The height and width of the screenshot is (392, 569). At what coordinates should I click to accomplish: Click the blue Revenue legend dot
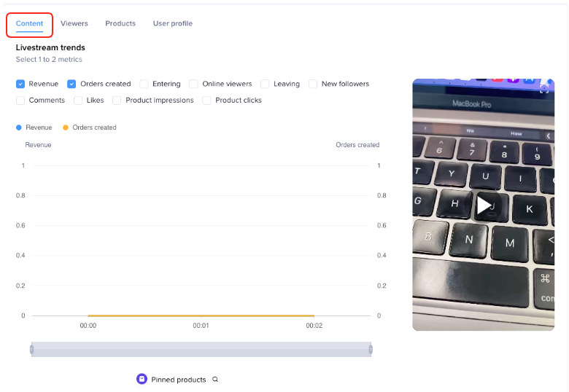(x=19, y=128)
